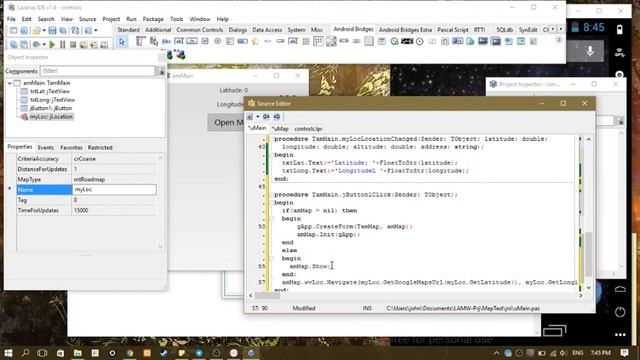Image resolution: width=640 pixels, height=360 pixels.
Task: Open file using folder icon
Action: coord(36,31)
